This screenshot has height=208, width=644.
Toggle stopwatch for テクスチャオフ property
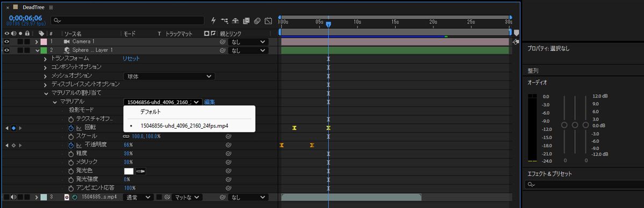pos(71,119)
